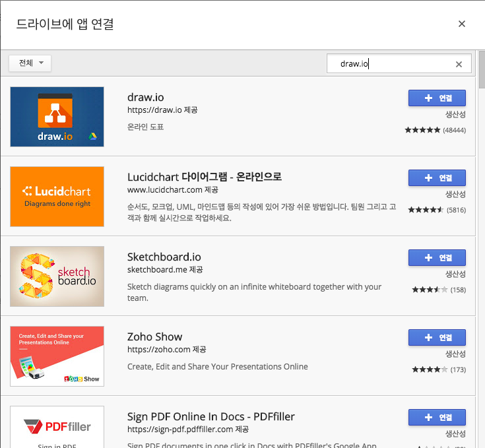Click the https://draw.io 제공 provider text
This screenshot has width=485, height=448.
162,110
